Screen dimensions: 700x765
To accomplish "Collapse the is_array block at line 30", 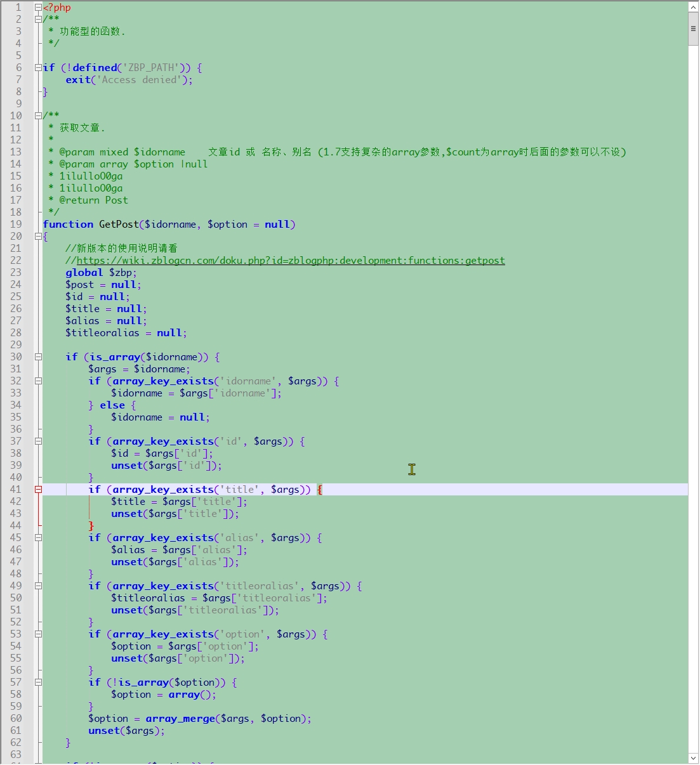I will click(x=38, y=357).
